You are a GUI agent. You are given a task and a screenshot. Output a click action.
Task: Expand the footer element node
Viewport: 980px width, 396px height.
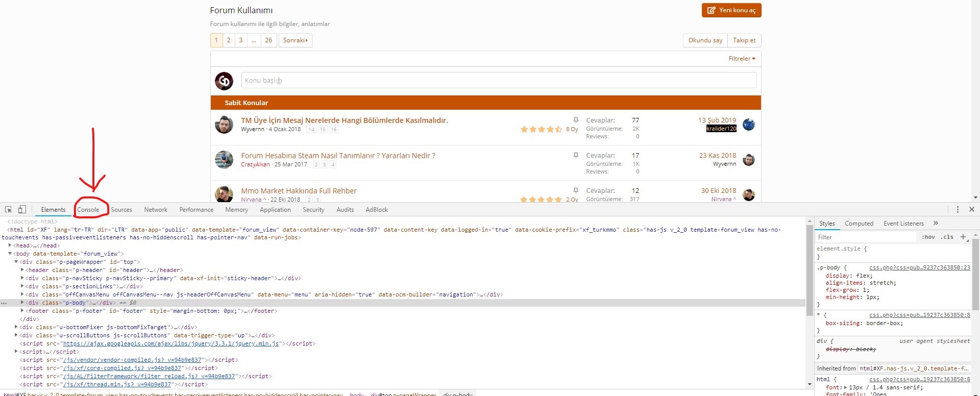[x=22, y=311]
